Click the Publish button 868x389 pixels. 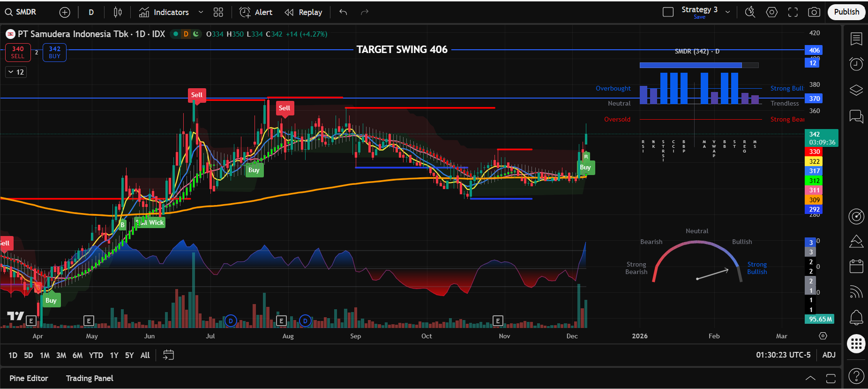(x=846, y=12)
